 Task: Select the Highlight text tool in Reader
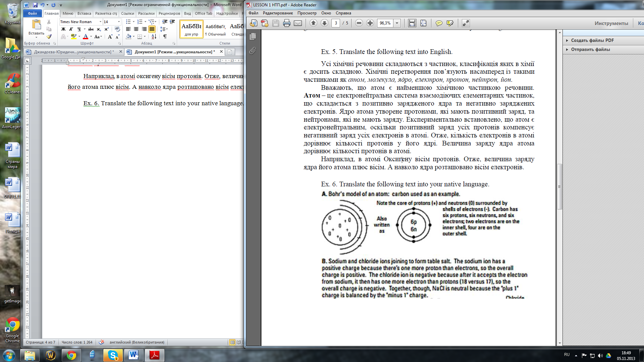click(x=450, y=23)
